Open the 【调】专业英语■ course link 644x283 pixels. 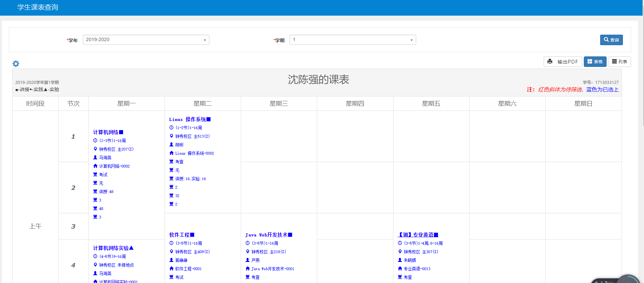[418, 235]
